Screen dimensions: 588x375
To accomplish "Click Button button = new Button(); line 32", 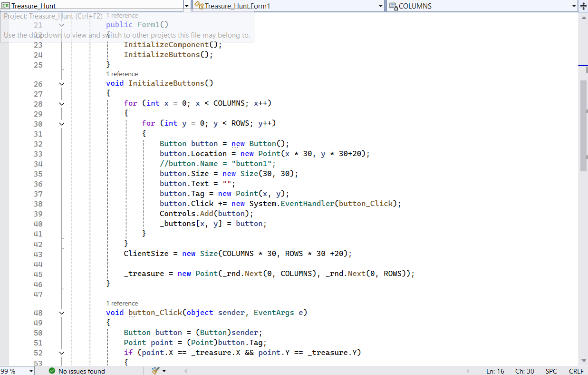I will coord(224,144).
